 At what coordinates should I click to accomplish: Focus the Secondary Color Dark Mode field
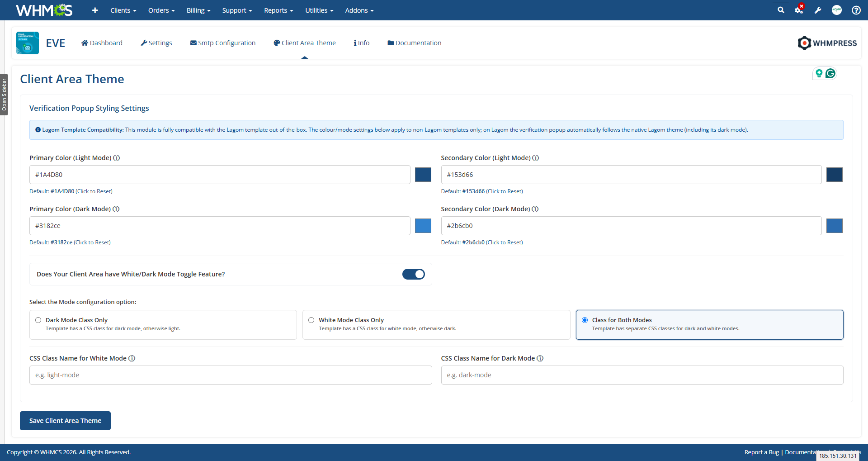coord(631,226)
